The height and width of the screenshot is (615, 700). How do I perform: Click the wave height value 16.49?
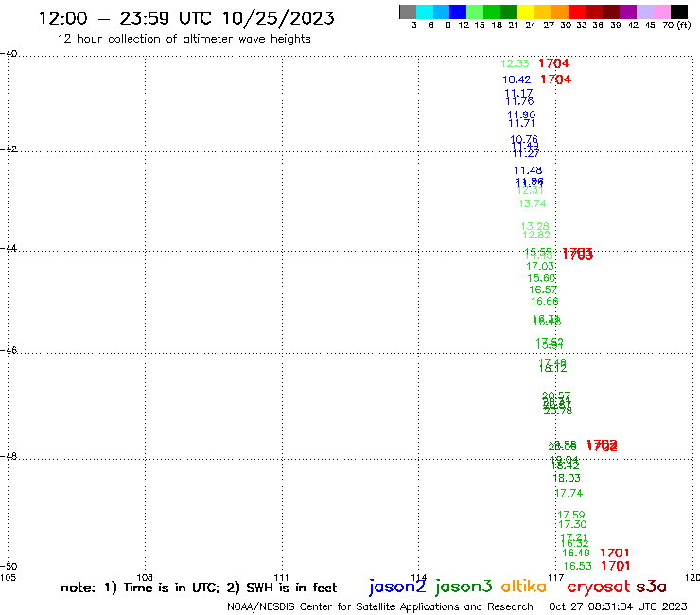576,553
